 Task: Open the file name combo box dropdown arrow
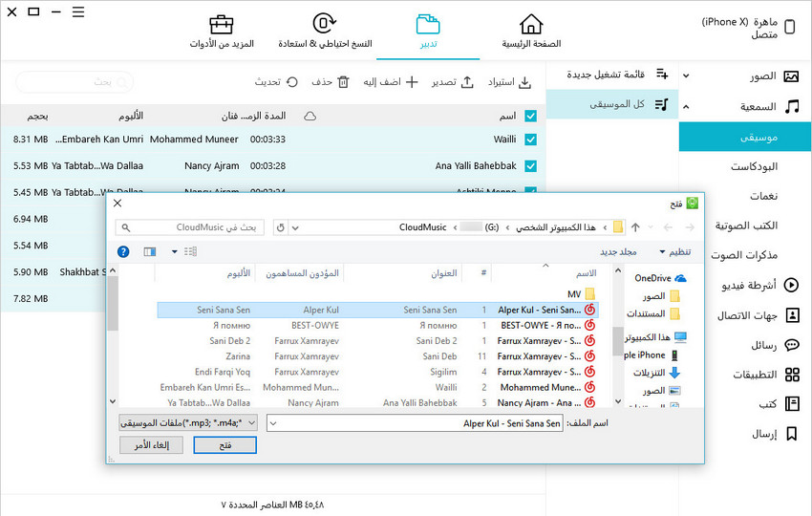[x=273, y=423]
